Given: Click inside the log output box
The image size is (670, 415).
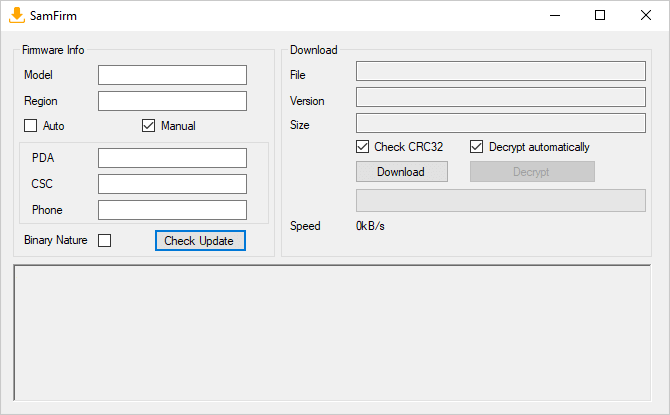Looking at the screenshot, I should tap(332, 333).
